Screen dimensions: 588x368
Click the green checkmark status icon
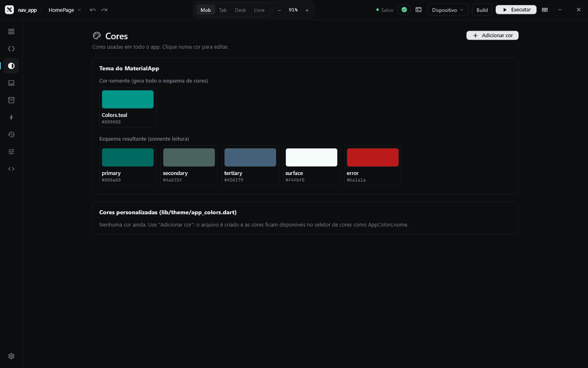[x=404, y=10]
